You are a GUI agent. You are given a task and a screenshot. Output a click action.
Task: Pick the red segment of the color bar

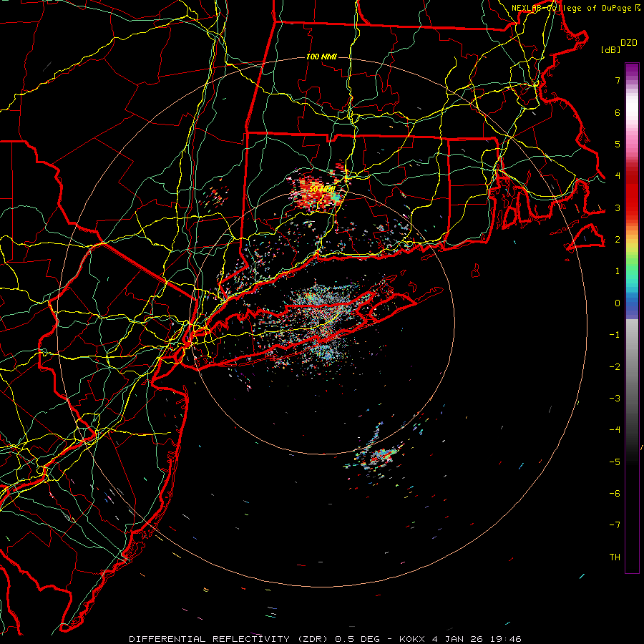click(x=632, y=197)
